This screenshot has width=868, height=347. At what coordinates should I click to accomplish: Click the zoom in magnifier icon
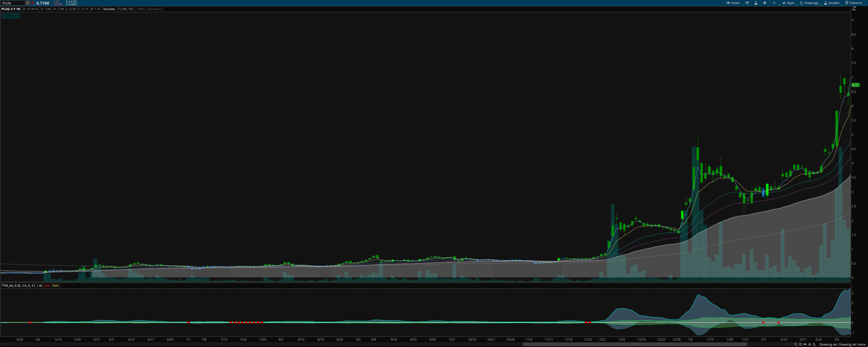(x=800, y=344)
